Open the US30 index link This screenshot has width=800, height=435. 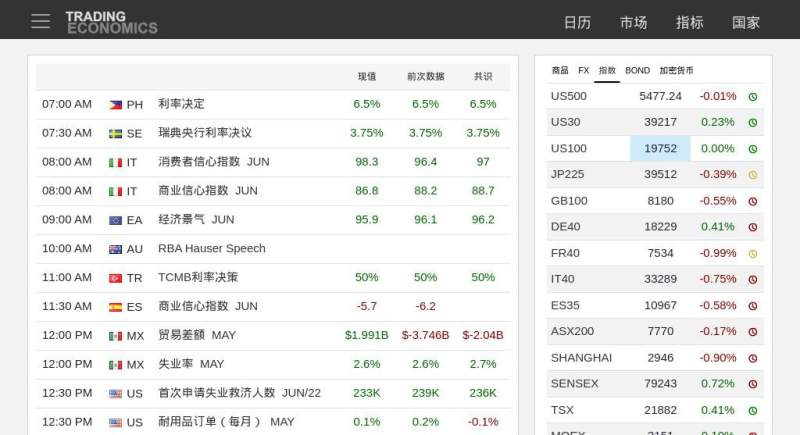pyautogui.click(x=565, y=122)
